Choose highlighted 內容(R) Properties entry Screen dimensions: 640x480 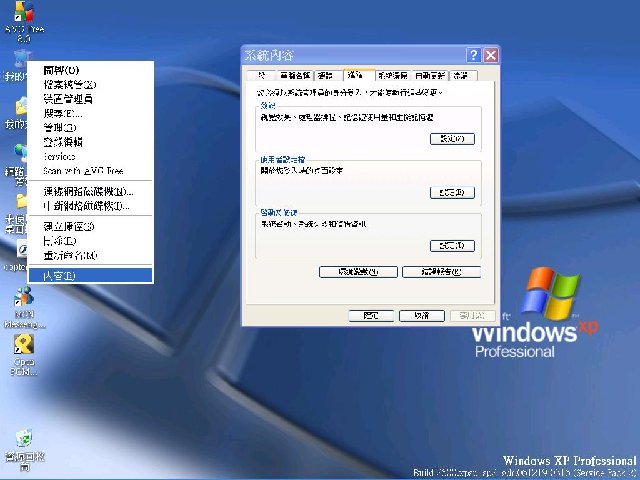[x=90, y=276]
